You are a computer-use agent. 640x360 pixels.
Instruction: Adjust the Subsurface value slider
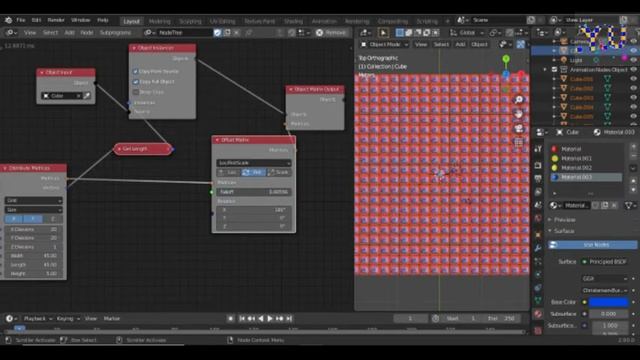coord(609,314)
